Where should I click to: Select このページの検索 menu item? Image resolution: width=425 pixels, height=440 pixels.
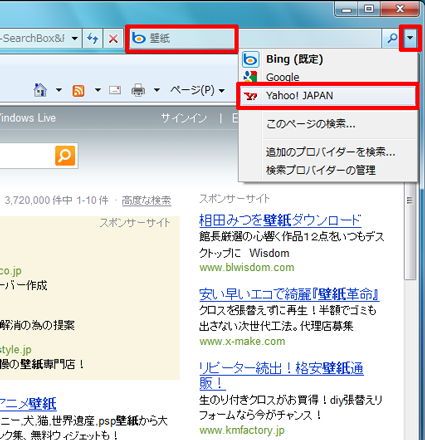[328, 124]
